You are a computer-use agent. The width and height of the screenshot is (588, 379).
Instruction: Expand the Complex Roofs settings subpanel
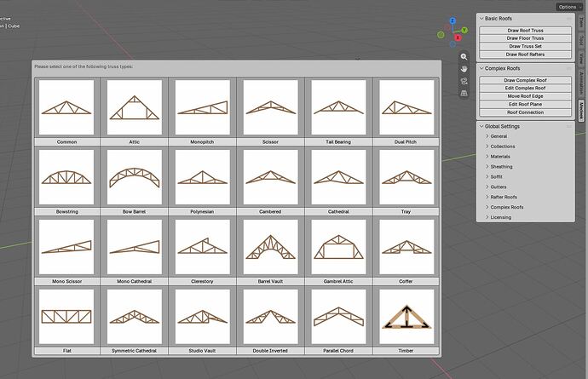[x=487, y=207]
